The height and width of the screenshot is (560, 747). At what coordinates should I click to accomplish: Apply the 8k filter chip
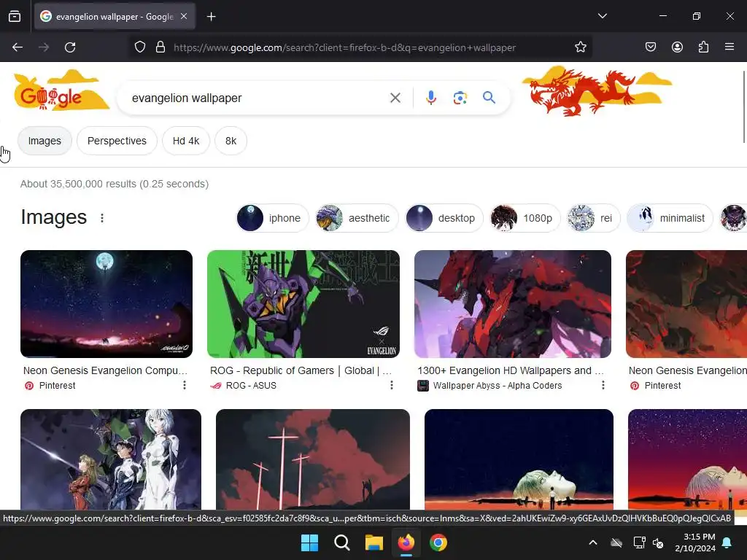[x=231, y=141]
